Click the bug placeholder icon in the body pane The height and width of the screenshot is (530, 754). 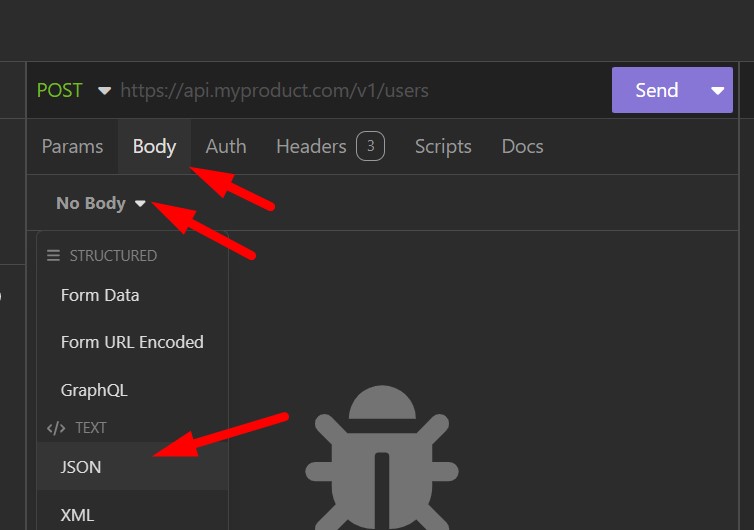pos(382,457)
